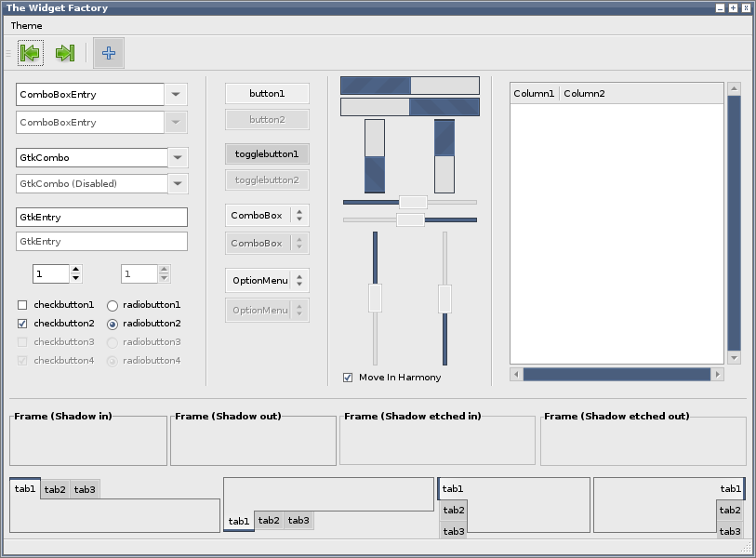Click the disabled checkbutton3 checkbox

point(22,342)
